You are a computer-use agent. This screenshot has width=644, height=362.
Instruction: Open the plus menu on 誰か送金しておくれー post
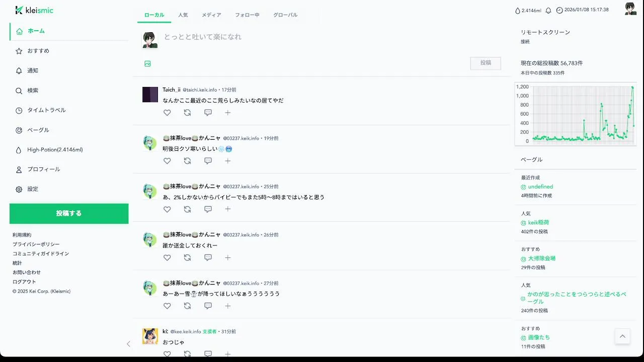point(227,257)
